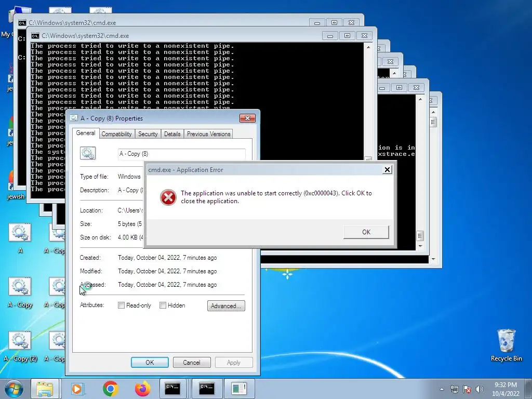Select the jewish desktop shortcut

point(16,185)
